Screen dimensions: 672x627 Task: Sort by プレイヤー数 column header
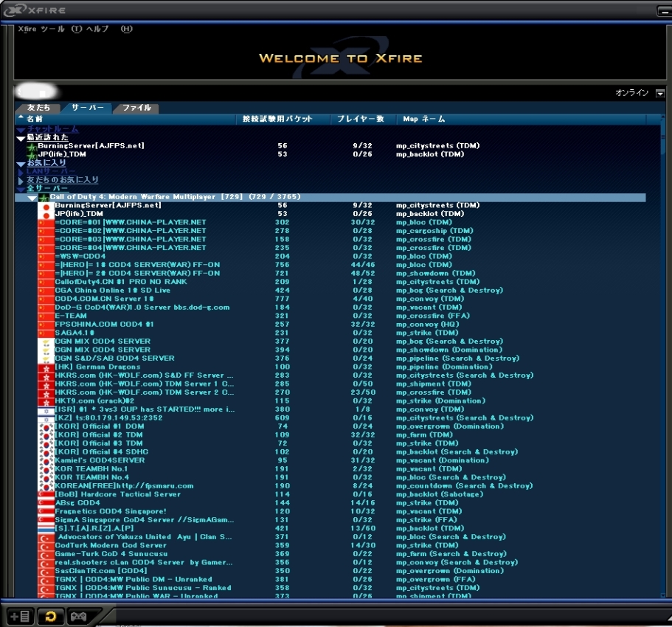point(363,119)
